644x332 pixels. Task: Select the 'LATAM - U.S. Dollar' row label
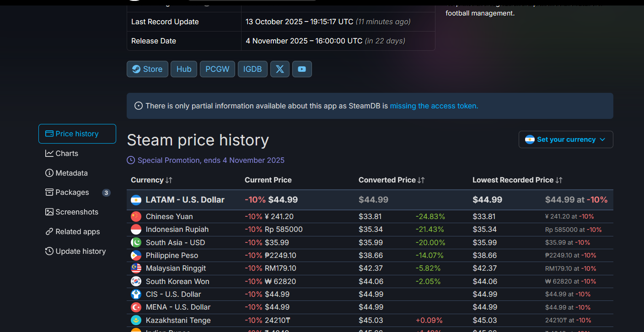[x=185, y=200]
